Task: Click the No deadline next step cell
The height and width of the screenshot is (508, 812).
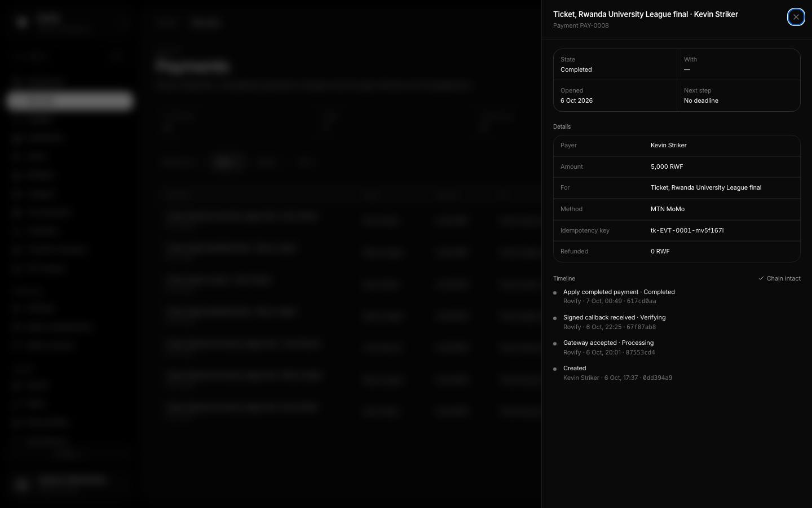Action: pyautogui.click(x=738, y=96)
